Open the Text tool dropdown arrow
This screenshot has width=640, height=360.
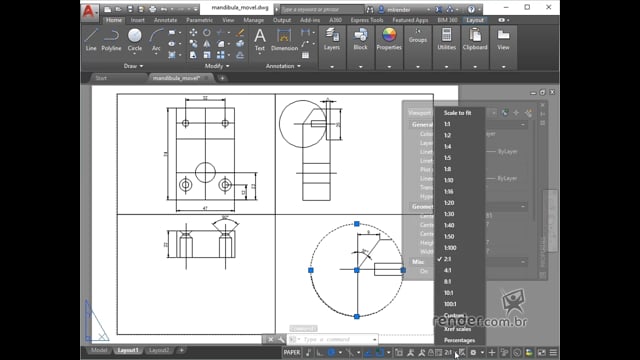click(x=260, y=54)
